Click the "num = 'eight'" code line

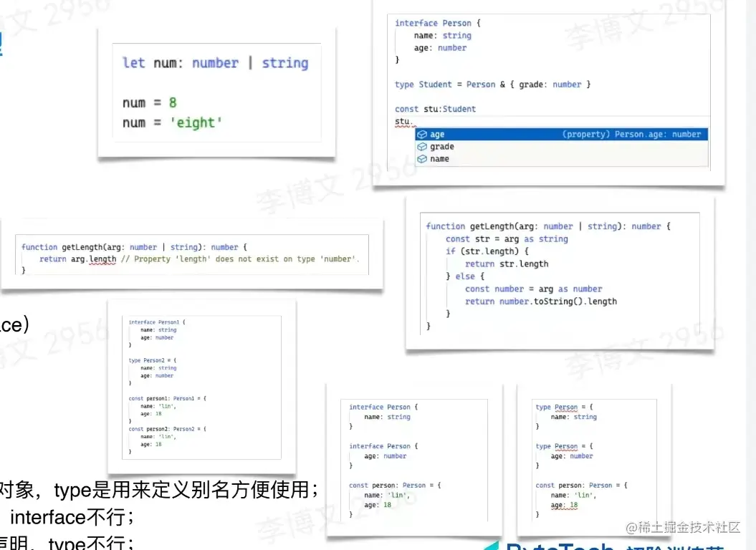click(x=172, y=122)
